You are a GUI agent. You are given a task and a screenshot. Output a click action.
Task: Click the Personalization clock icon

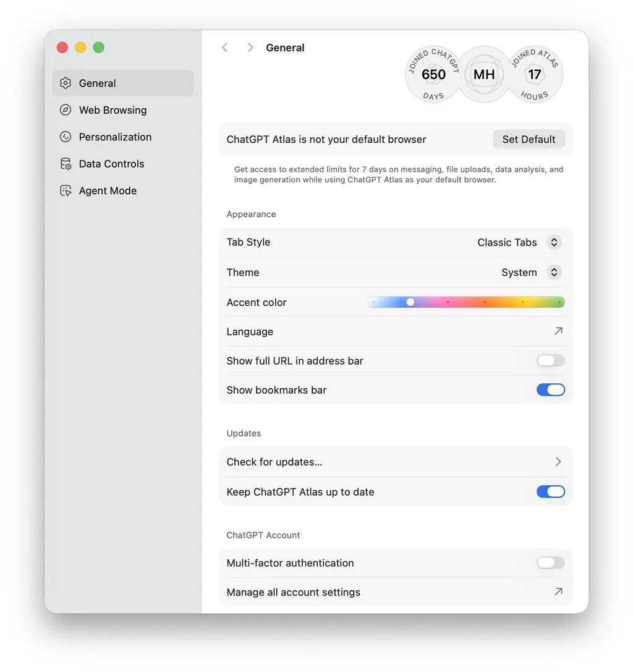click(x=66, y=137)
